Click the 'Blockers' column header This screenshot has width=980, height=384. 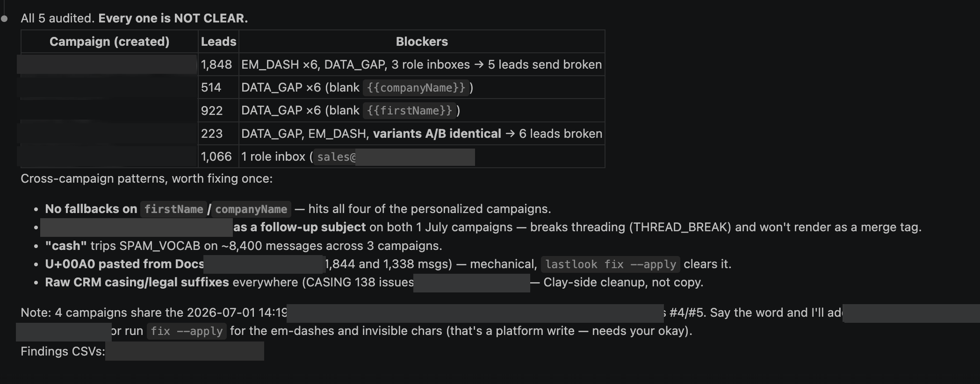coord(422,42)
